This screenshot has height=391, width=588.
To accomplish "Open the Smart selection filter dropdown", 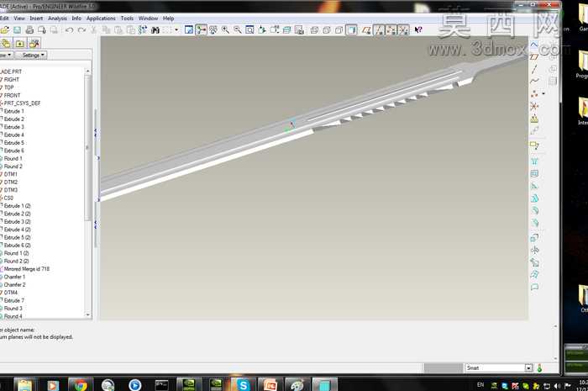I will pyautogui.click(x=528, y=368).
